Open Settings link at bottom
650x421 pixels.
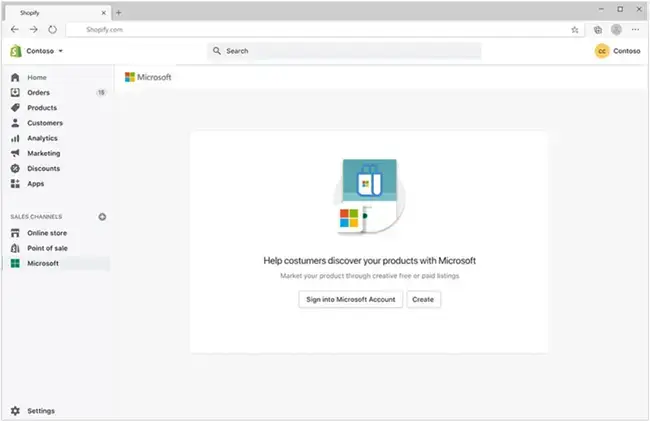[x=41, y=411]
